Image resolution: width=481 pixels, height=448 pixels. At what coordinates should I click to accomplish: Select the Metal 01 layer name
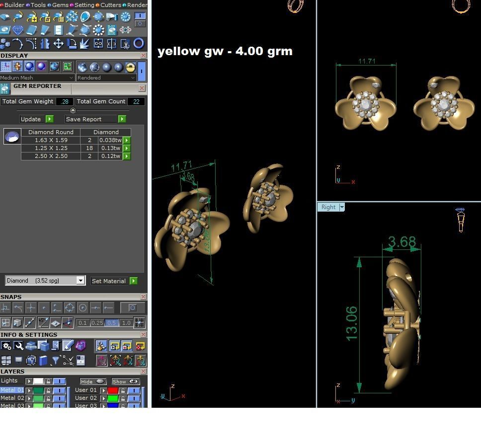[x=12, y=390]
